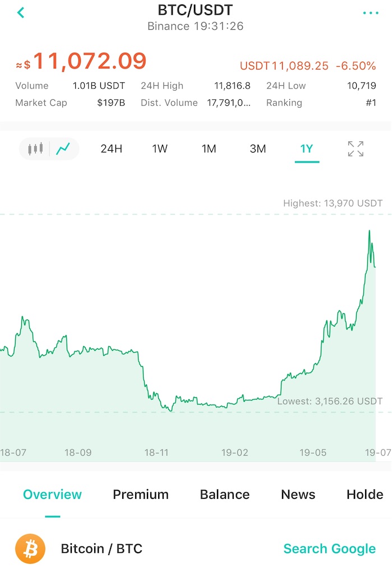Image resolution: width=392 pixels, height=574 pixels.
Task: Tap the 10,719 24H Low value
Action: pos(362,86)
